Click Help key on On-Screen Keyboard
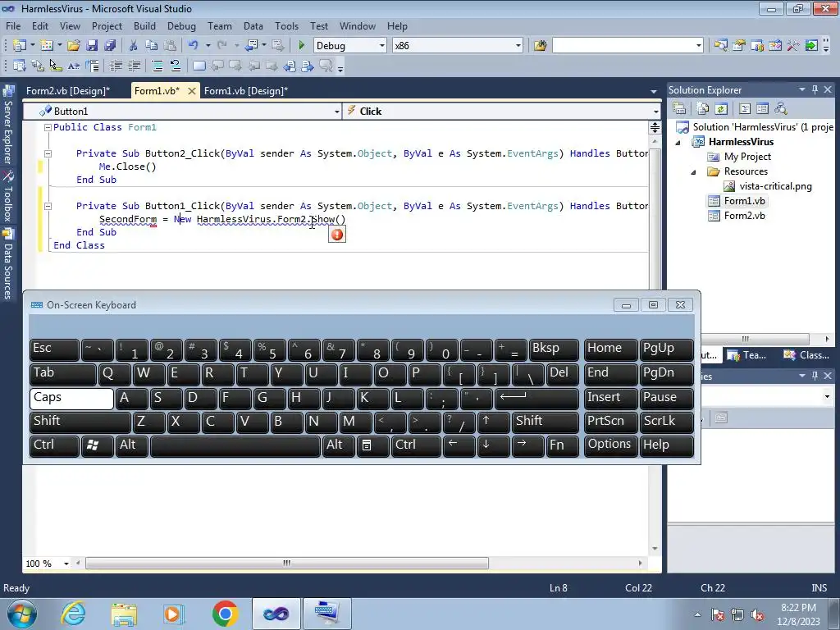840x630 pixels. point(666,445)
